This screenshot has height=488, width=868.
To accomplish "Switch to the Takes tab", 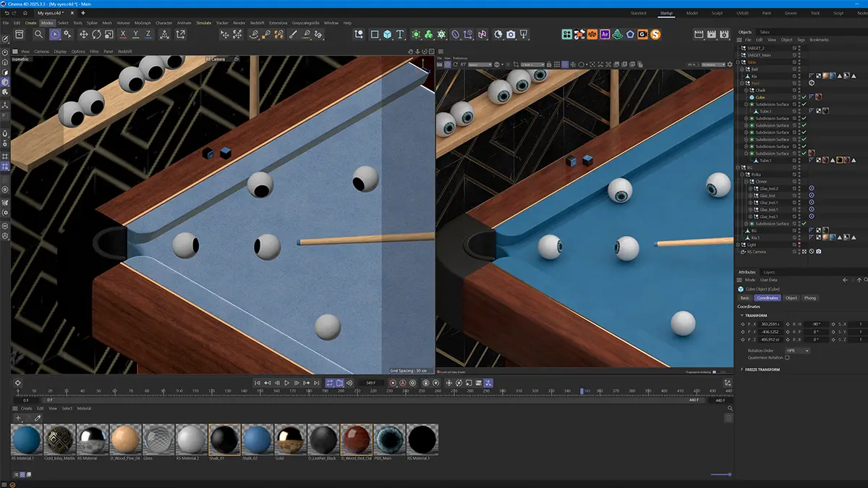I will 765,32.
